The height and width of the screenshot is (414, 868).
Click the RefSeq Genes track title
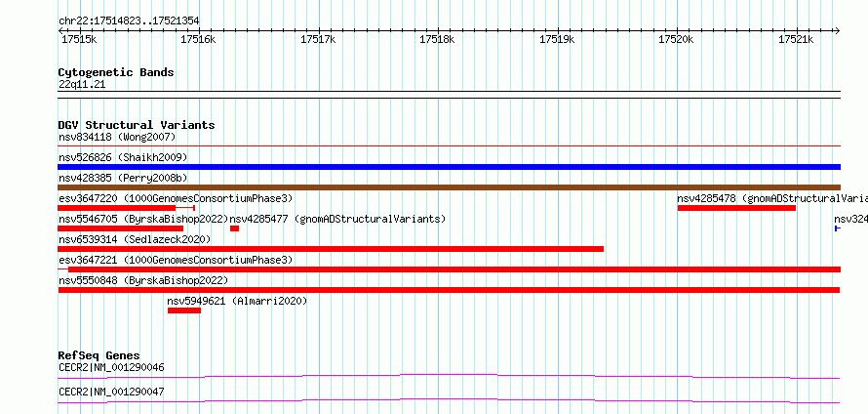pyautogui.click(x=99, y=355)
